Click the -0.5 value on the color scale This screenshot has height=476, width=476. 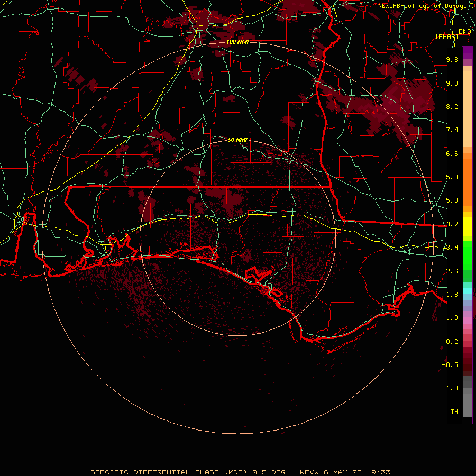[450, 364]
